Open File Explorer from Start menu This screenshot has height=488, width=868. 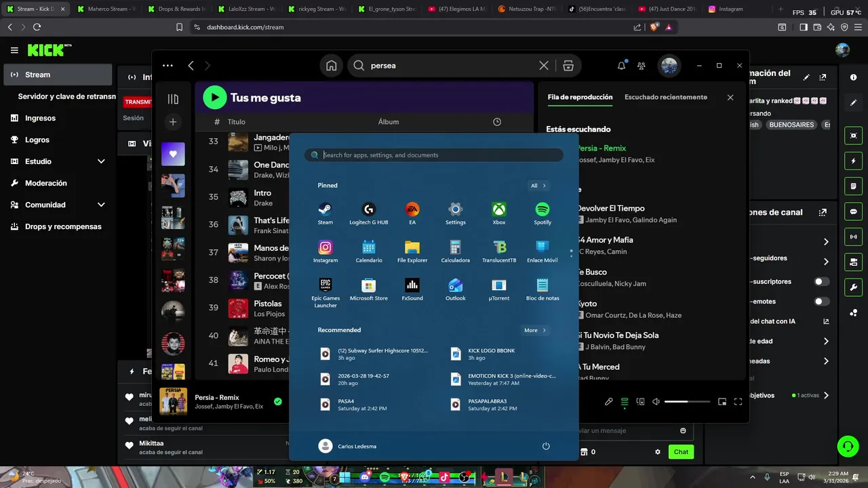point(412,251)
